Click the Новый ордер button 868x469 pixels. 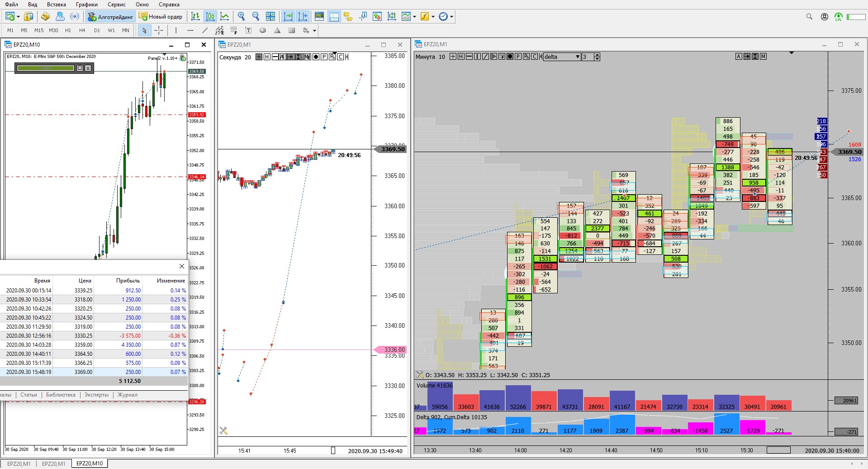[x=161, y=17]
